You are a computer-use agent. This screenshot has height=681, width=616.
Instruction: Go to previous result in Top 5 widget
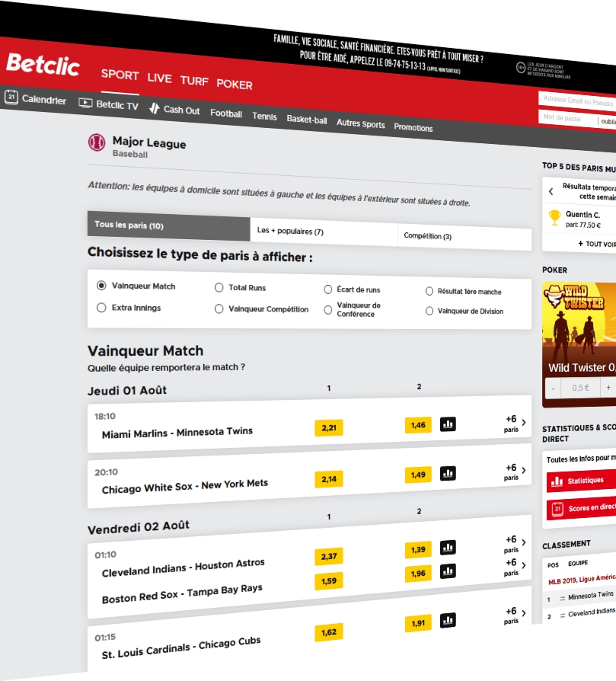551,191
